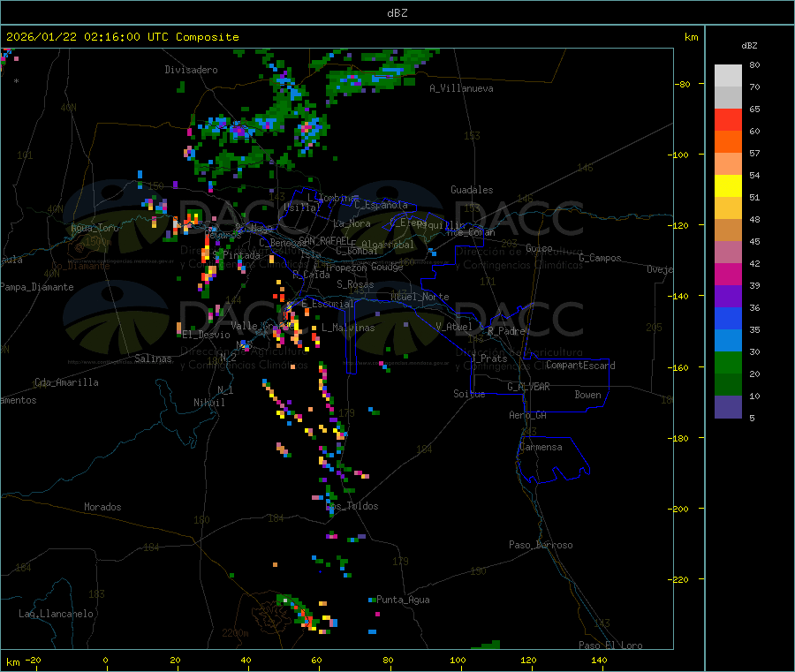
Task: Click the 60 tick on the bottom axis
Action: pos(316,660)
